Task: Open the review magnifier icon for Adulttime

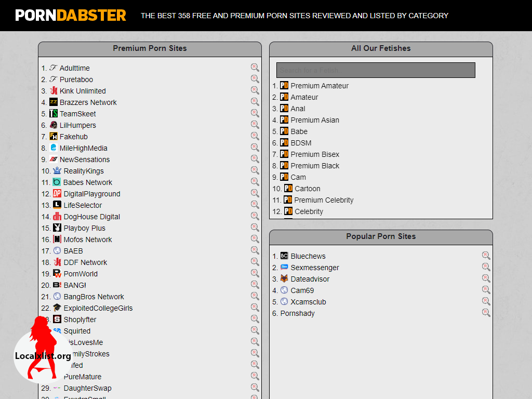Action: (255, 68)
